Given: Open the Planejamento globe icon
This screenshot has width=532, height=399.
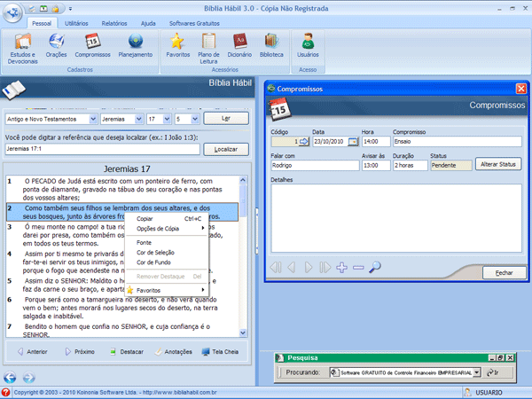Looking at the screenshot, I should click(x=136, y=44).
